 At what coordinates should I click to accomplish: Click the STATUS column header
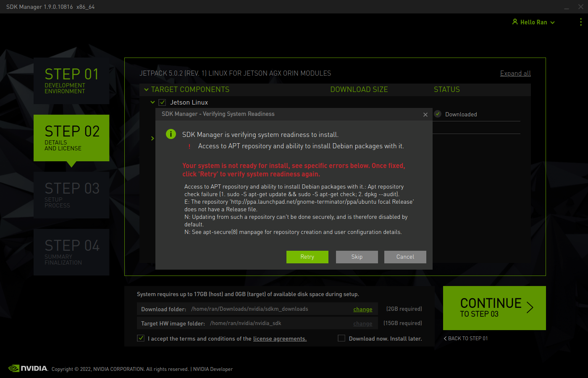(447, 89)
